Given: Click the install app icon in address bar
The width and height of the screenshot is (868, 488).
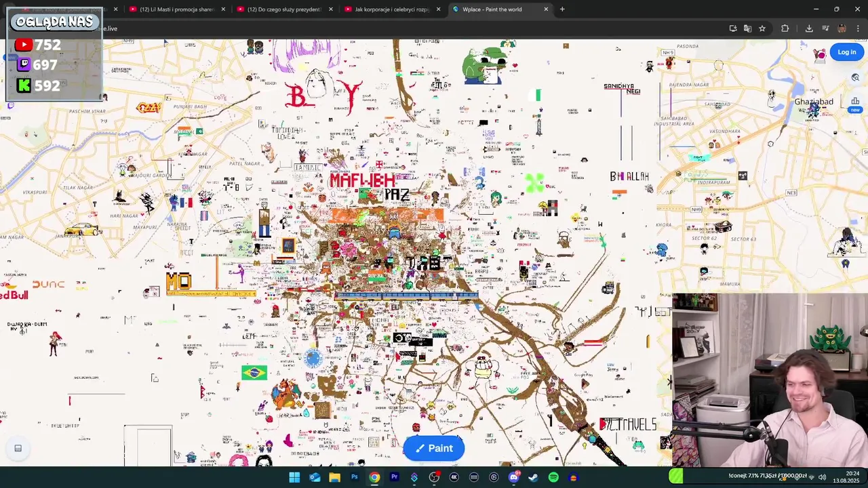Looking at the screenshot, I should [x=733, y=28].
